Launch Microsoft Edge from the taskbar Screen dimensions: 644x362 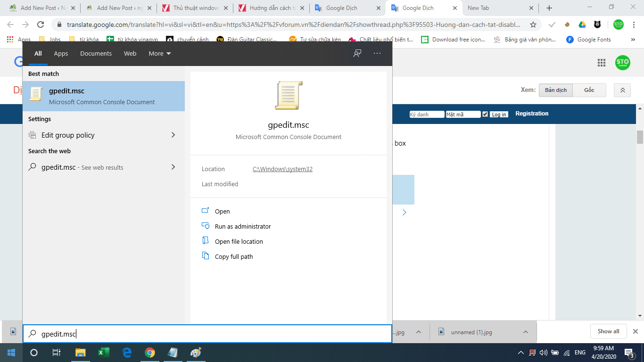[127, 352]
